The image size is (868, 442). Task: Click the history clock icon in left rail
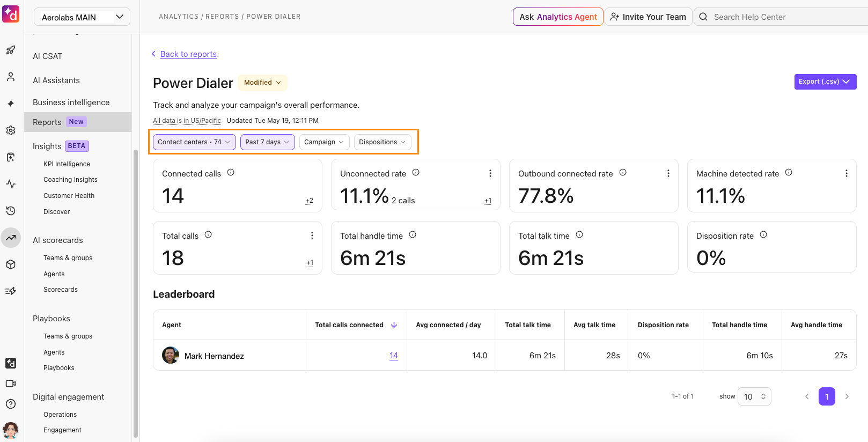pyautogui.click(x=11, y=211)
